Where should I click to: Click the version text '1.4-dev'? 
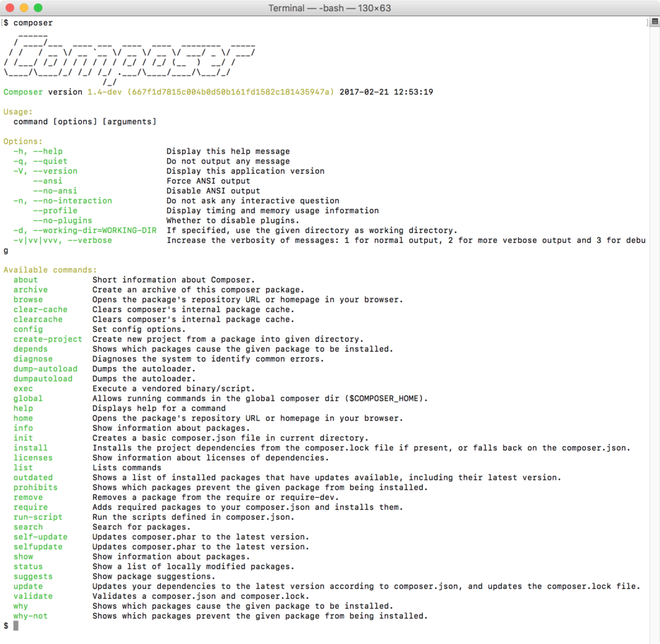click(104, 92)
